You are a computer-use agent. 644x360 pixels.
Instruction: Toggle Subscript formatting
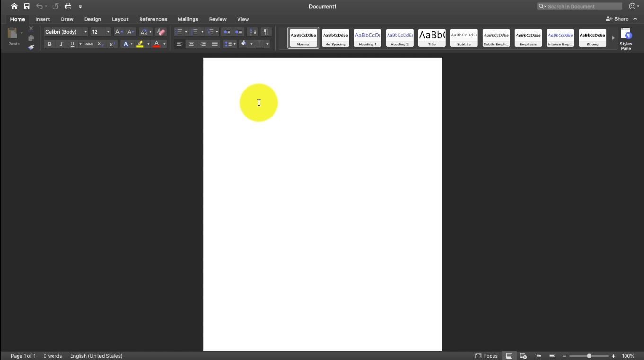101,44
